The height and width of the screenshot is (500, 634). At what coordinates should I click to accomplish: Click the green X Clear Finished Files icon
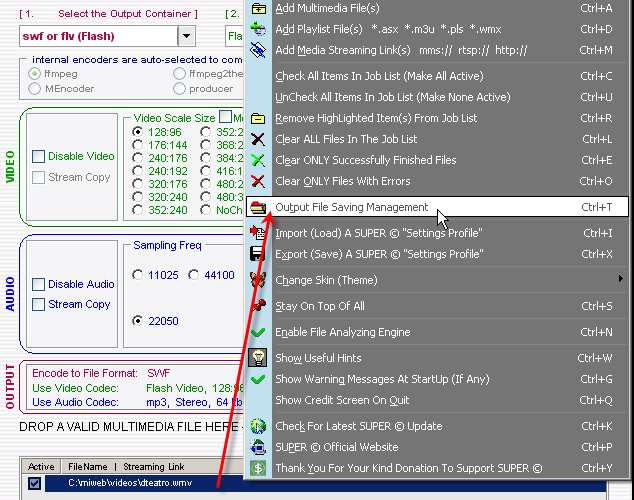[259, 160]
